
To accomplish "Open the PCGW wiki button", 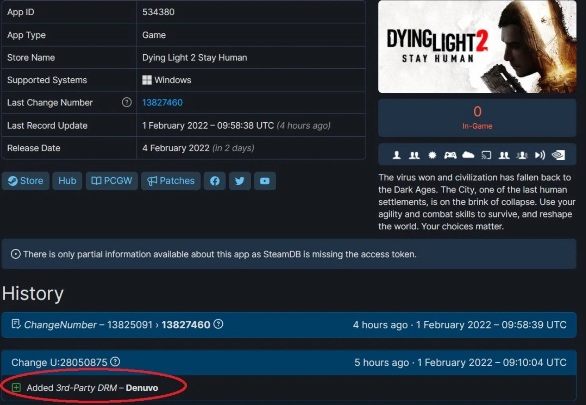I will click(x=112, y=181).
